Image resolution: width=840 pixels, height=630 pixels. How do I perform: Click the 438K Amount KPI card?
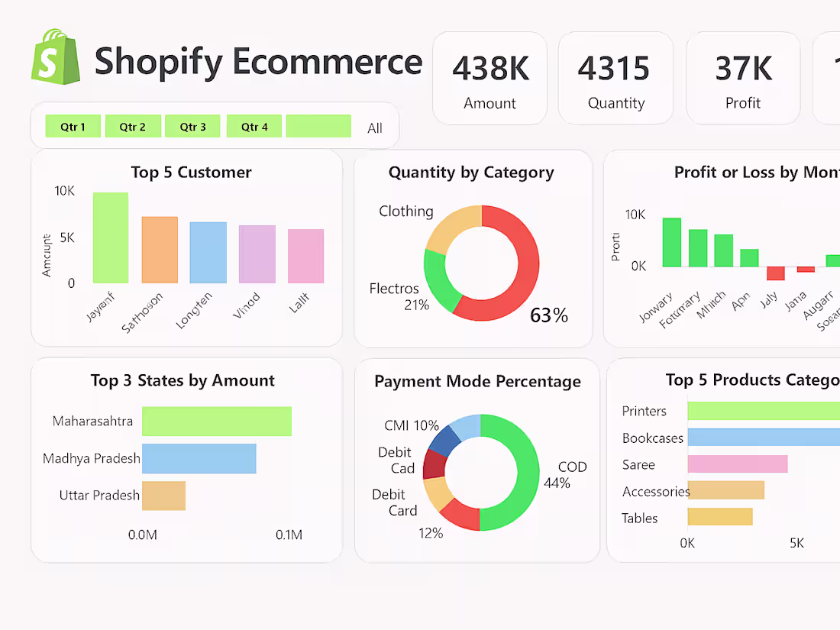(489, 76)
